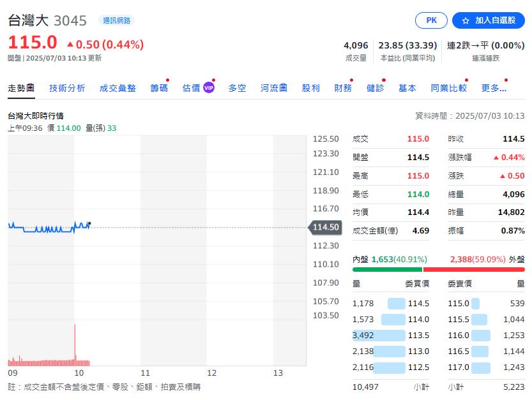Click bid price 112.5 in order book

pyautogui.click(x=418, y=367)
